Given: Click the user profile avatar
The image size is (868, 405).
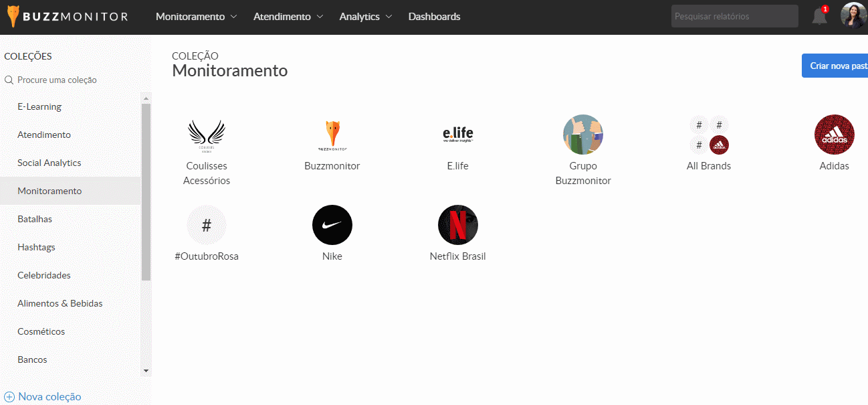Looking at the screenshot, I should coord(853,16).
